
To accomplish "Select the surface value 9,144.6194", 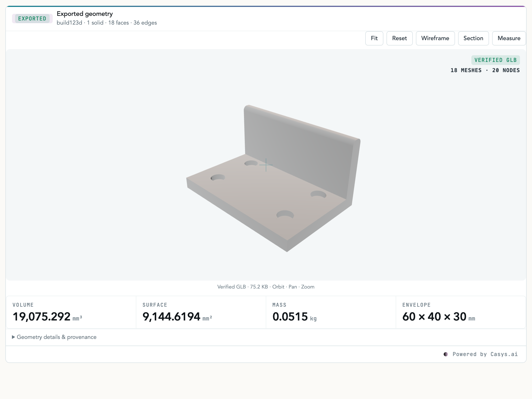I will [171, 317].
